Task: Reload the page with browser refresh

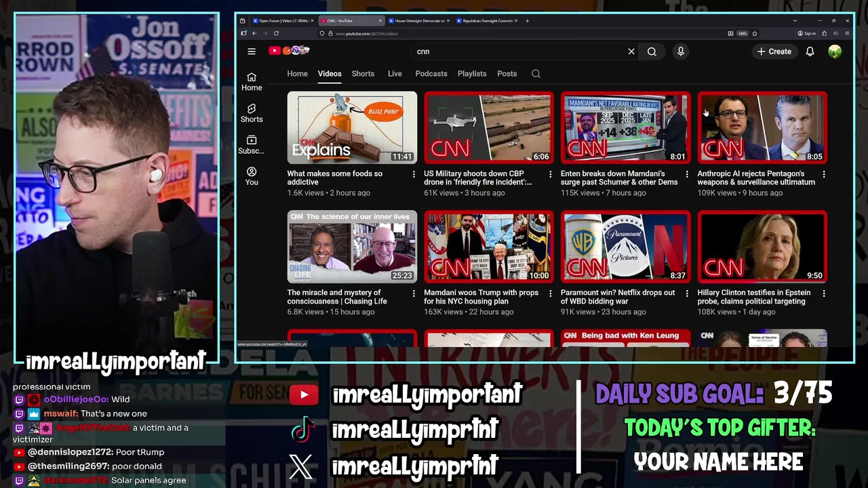Action: [x=276, y=33]
